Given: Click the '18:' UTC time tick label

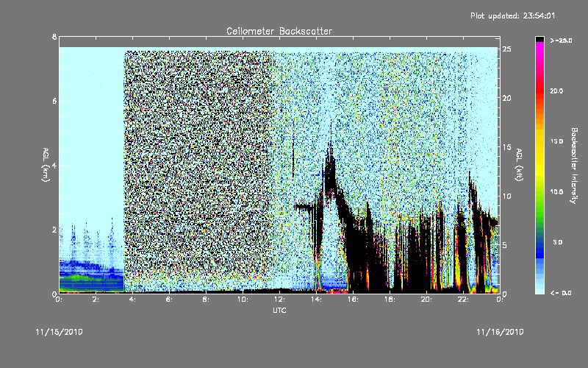Looking at the screenshot, I should (x=390, y=300).
